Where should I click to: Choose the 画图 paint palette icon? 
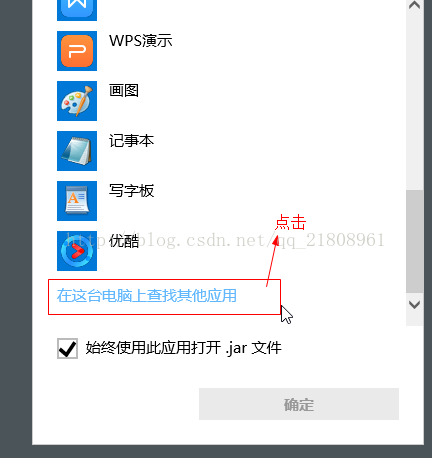pos(77,101)
